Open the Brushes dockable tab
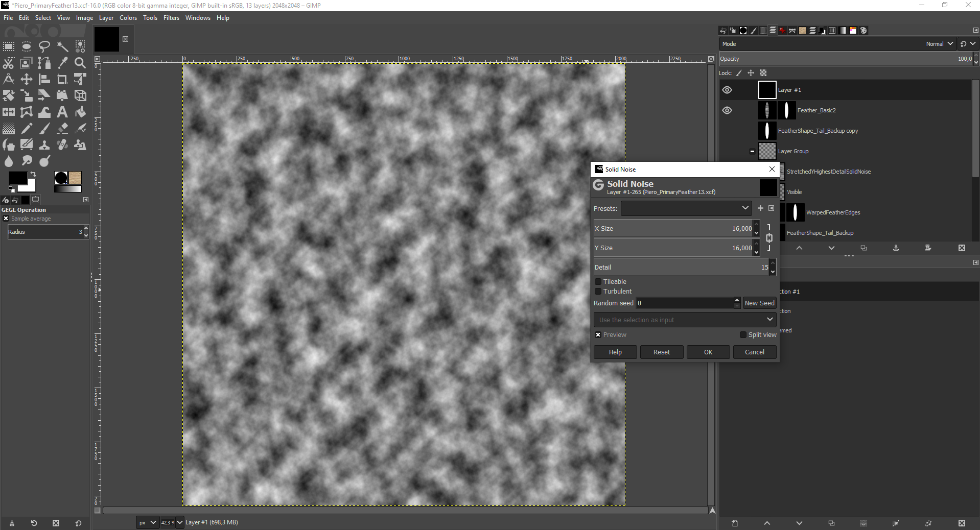 (754, 31)
